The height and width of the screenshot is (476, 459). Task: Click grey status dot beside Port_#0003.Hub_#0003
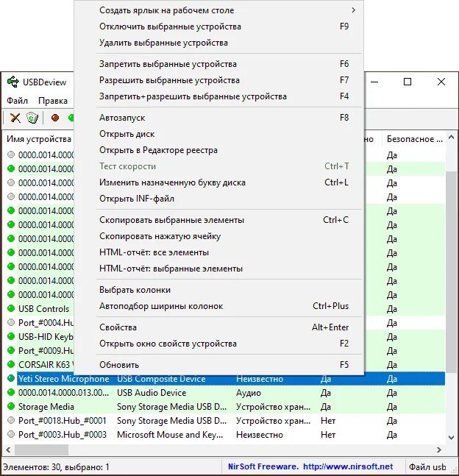[11, 434]
